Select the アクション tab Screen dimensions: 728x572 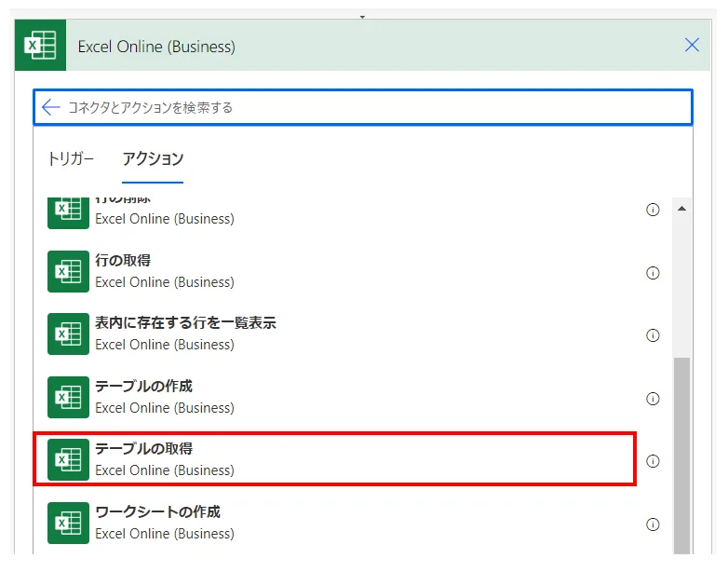pos(153,159)
